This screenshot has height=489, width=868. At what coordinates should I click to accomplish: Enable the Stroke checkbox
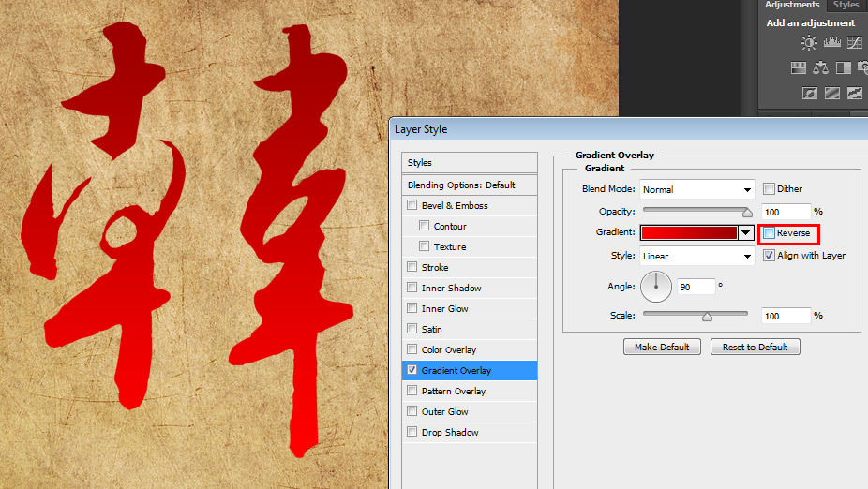tap(412, 267)
